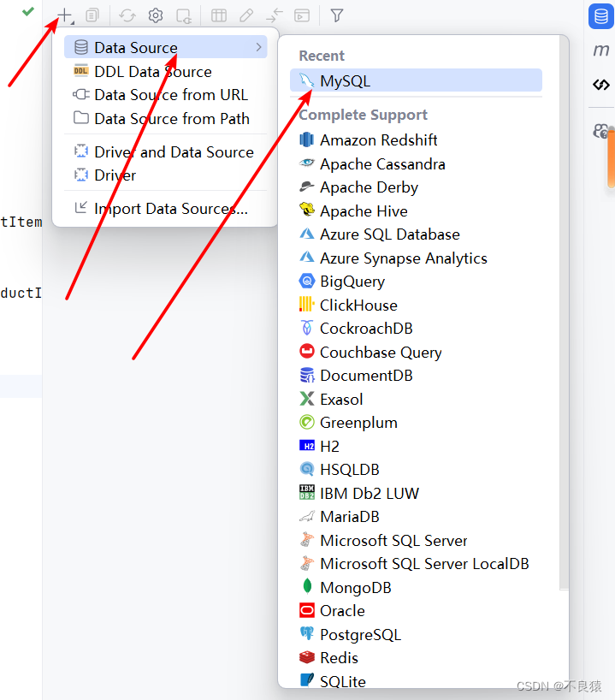Open the Maven sidebar icon
615x700 pixels.
pos(600,50)
